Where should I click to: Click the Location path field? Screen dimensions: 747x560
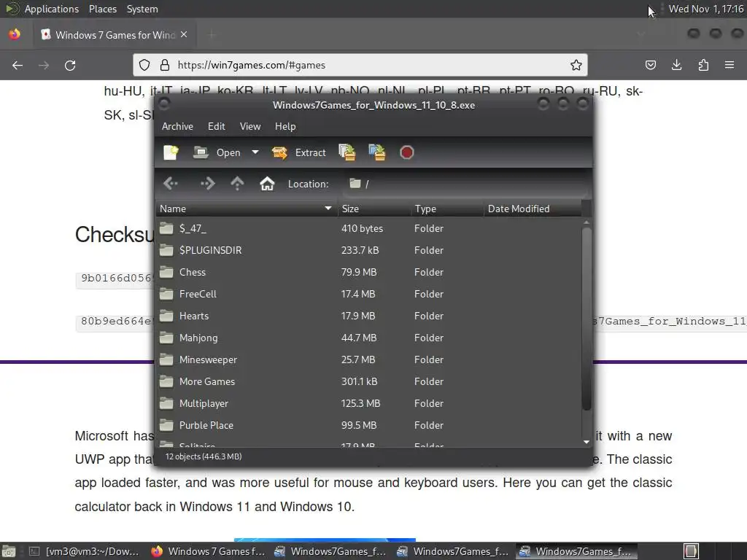[x=465, y=184]
